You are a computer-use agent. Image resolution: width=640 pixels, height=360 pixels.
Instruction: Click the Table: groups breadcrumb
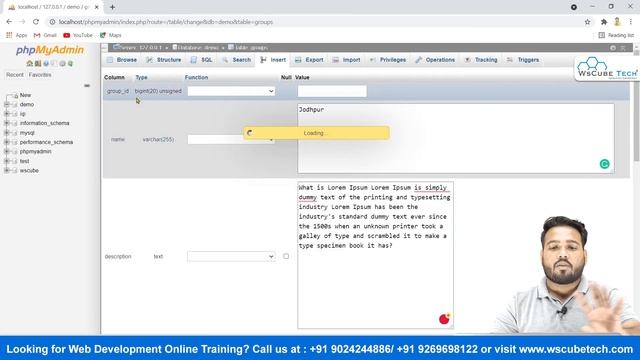coord(248,48)
